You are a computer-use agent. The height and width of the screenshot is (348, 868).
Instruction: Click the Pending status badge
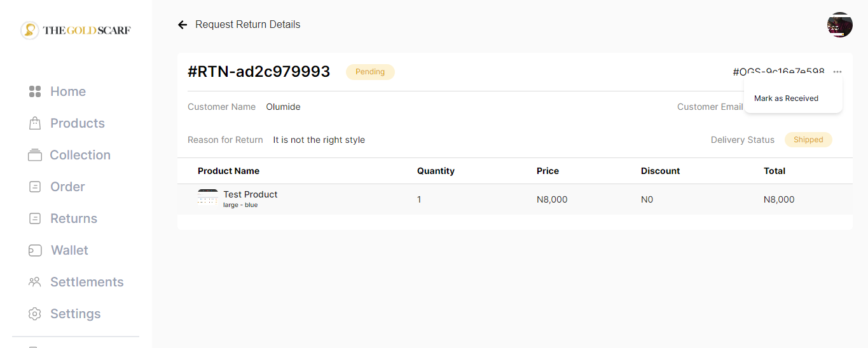pyautogui.click(x=370, y=72)
